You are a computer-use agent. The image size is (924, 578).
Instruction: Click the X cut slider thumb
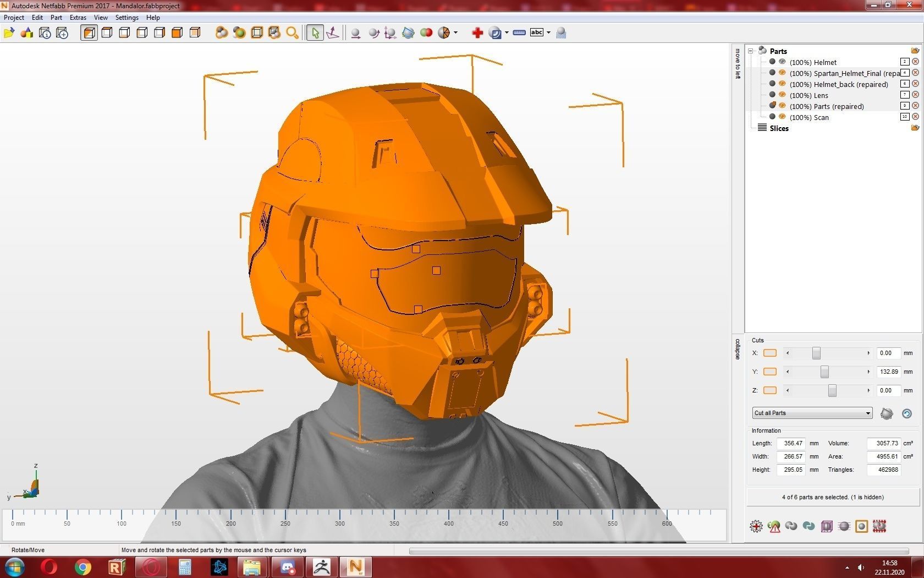pos(816,353)
